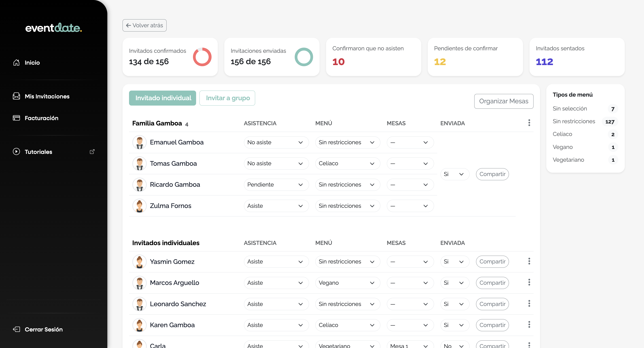Click the Inicio home icon
The height and width of the screenshot is (348, 644).
tap(16, 62)
